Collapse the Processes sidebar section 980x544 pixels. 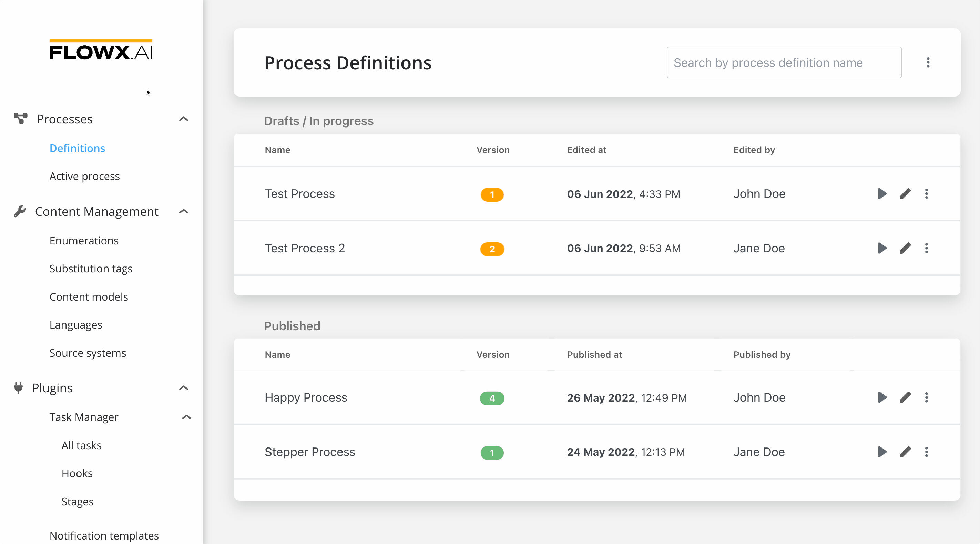pyautogui.click(x=184, y=119)
